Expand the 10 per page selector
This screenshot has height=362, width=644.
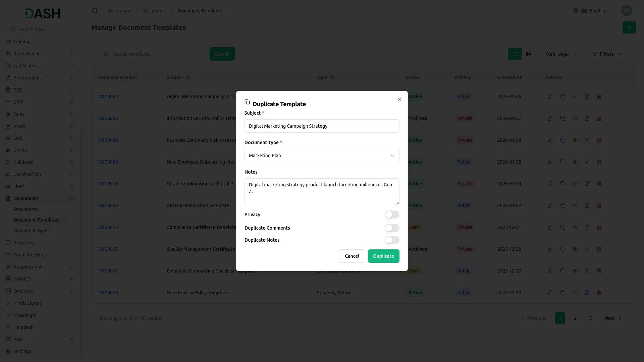click(560, 54)
